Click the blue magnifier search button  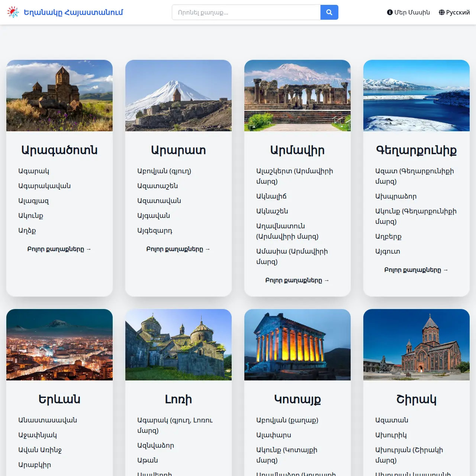click(x=329, y=12)
